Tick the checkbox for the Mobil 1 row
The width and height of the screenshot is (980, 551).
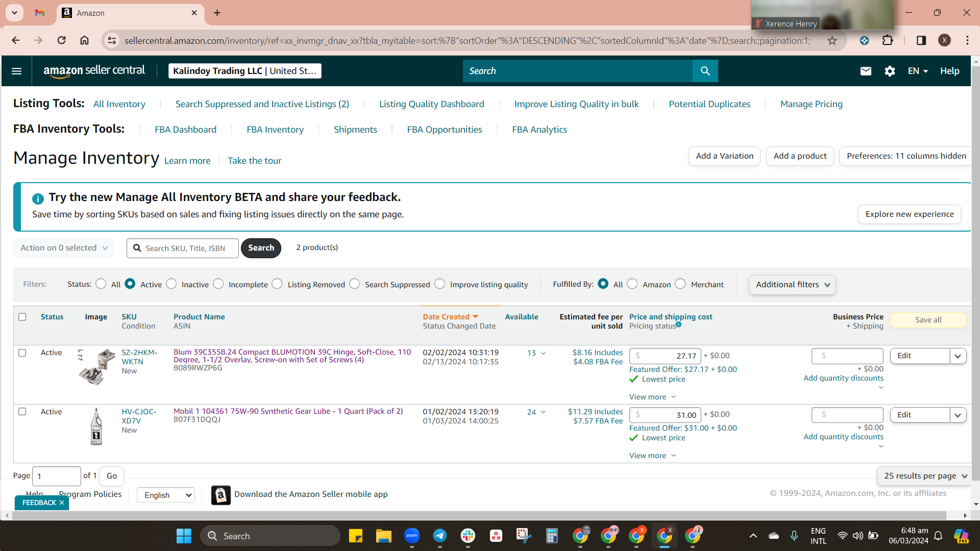pyautogui.click(x=22, y=411)
